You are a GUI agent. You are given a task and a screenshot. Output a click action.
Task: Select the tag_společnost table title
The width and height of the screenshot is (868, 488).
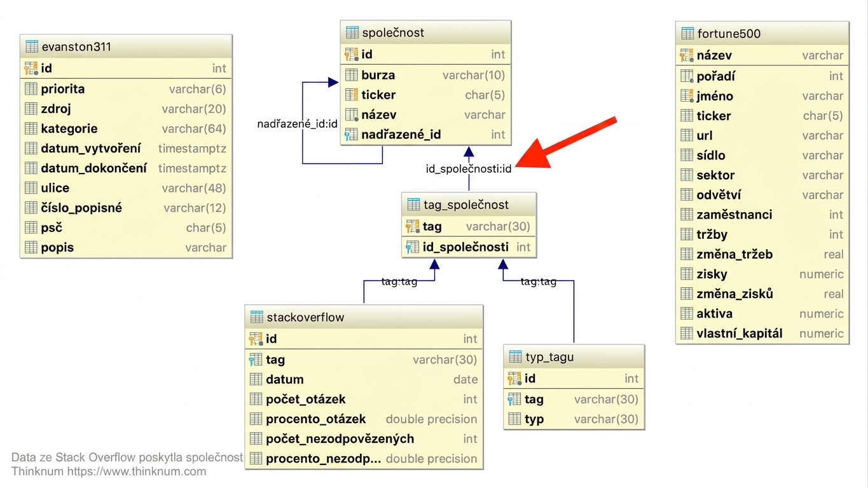[x=466, y=205]
